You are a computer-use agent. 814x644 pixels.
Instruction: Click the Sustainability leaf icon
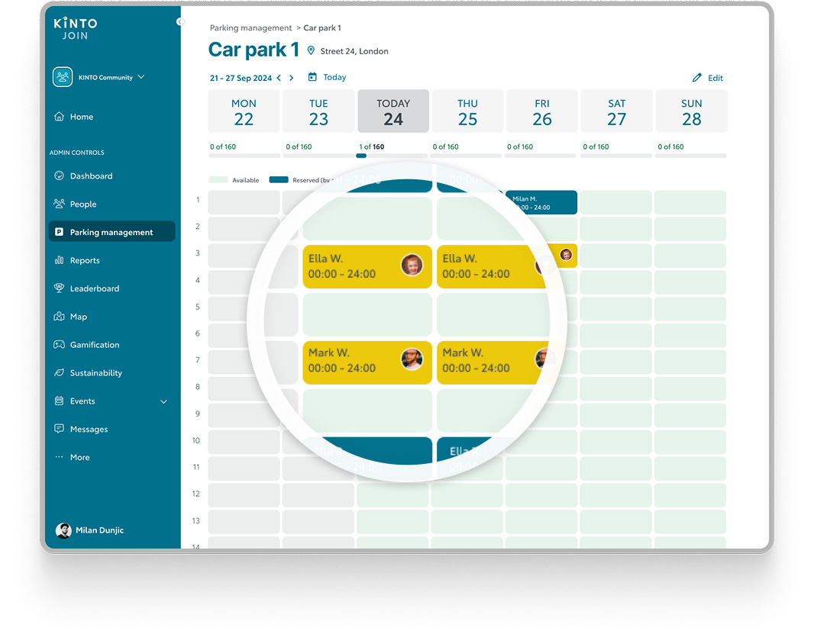(x=59, y=373)
